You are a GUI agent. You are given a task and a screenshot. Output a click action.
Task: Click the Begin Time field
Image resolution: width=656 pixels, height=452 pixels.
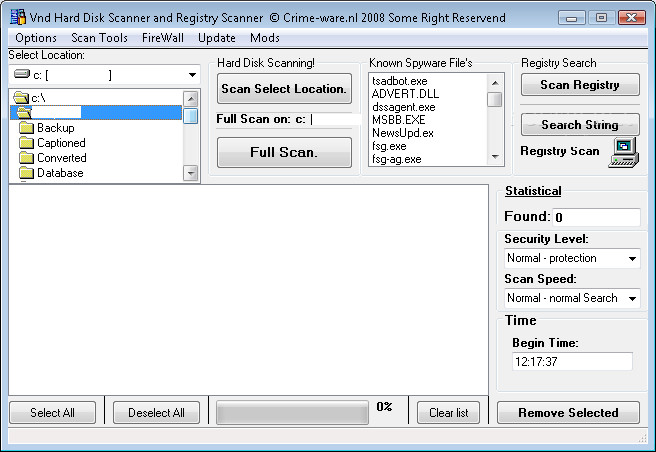tap(572, 361)
